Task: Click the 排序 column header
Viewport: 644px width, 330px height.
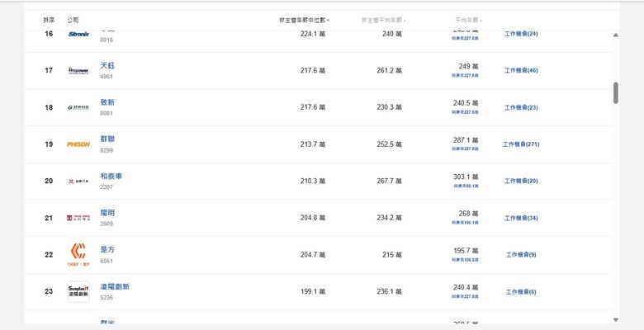Action: click(x=49, y=20)
